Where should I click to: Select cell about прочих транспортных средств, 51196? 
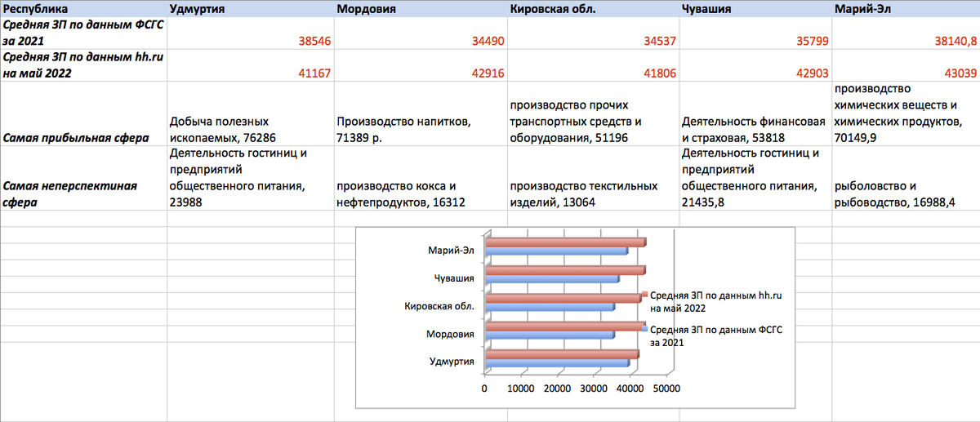[592, 113]
